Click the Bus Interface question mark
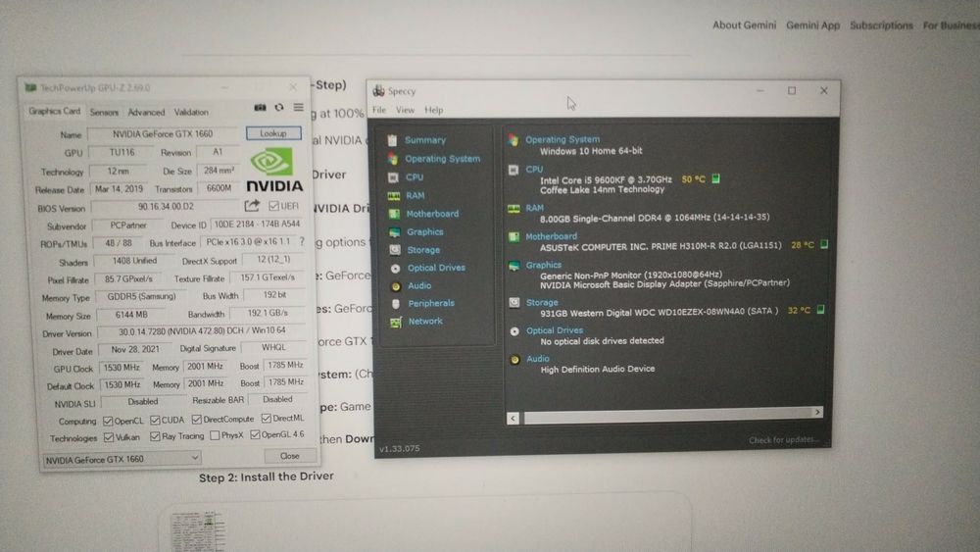This screenshot has height=552, width=980. tap(302, 241)
